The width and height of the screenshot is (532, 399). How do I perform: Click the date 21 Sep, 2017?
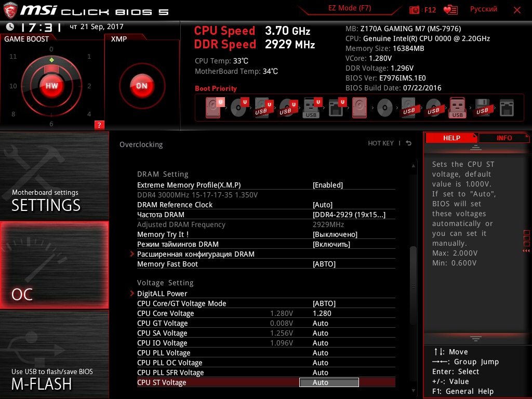coord(102,26)
